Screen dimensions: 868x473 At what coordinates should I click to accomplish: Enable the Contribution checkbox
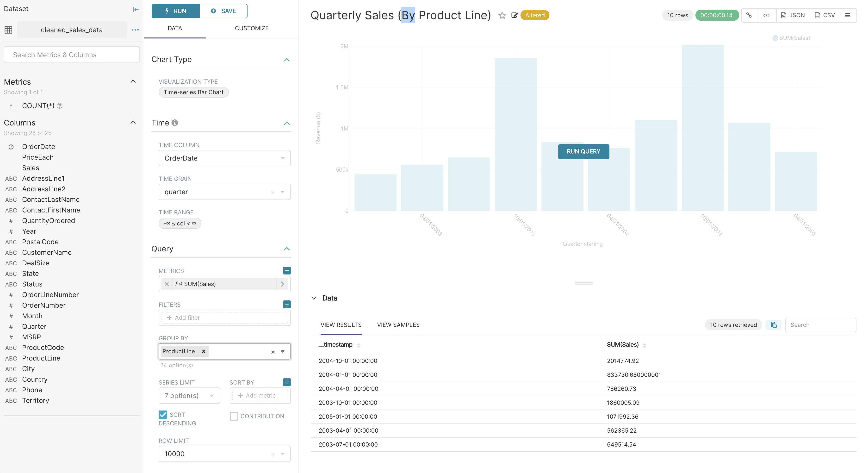coord(234,416)
